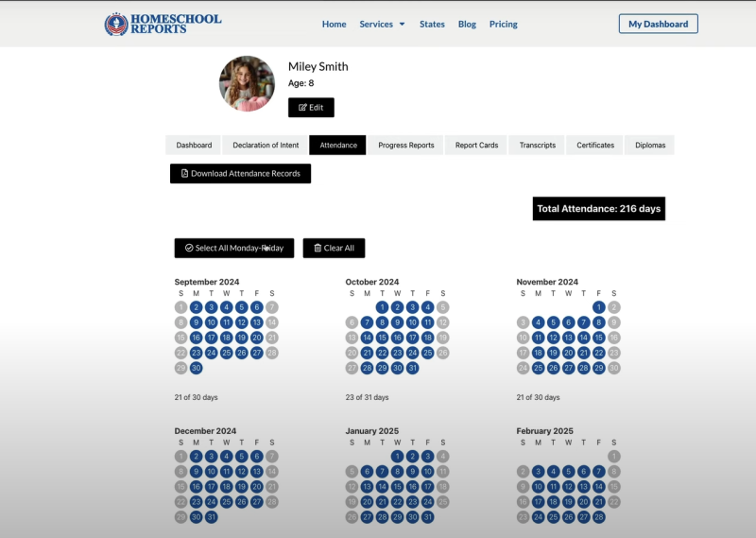Switch to the Progress Reports tab
The image size is (756, 538).
tap(406, 146)
